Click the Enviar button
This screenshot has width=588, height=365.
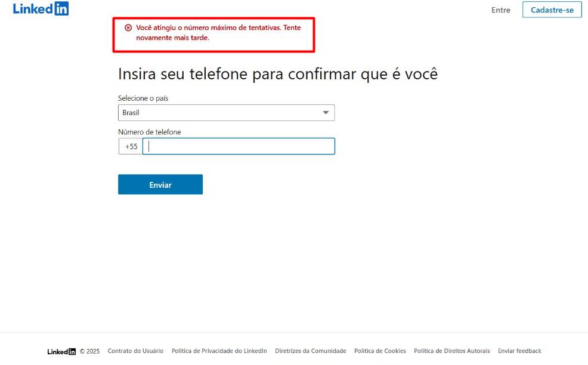[x=160, y=184]
